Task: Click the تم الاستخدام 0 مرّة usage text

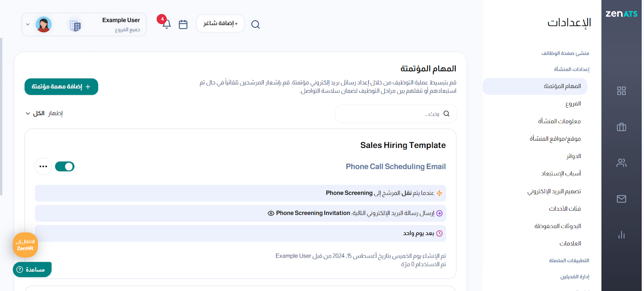Action: pos(423,264)
